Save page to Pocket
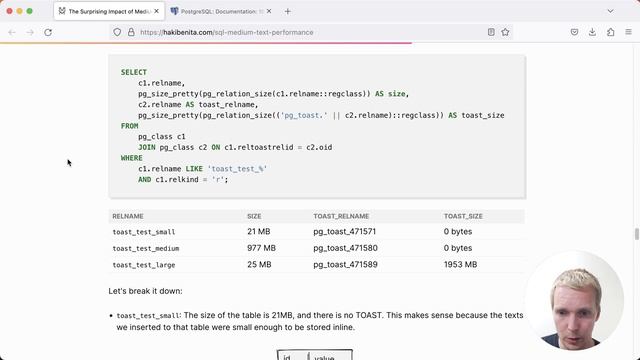This screenshot has width=640, height=360. (574, 32)
